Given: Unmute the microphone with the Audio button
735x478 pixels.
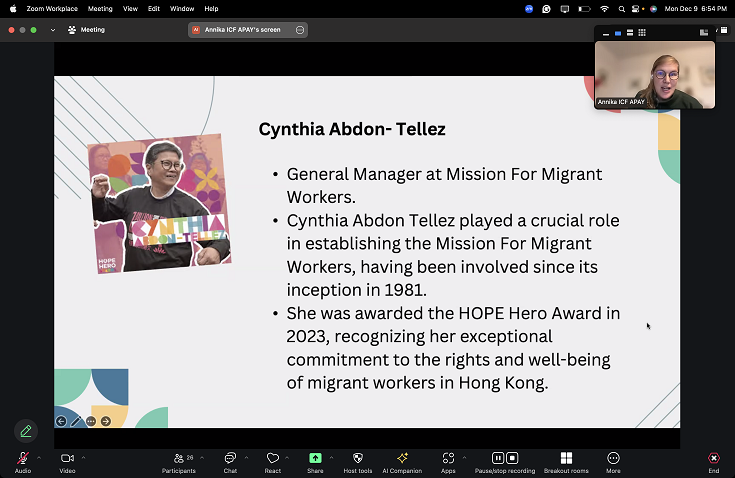Looking at the screenshot, I should click(x=22, y=462).
